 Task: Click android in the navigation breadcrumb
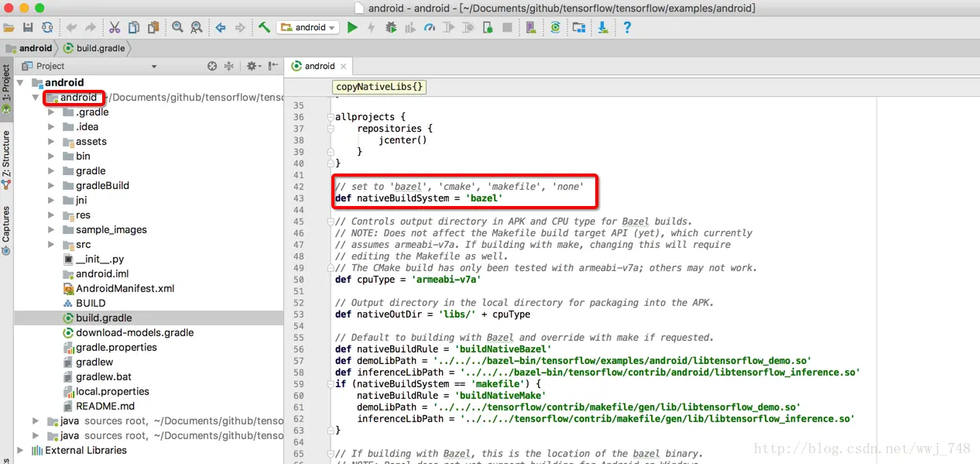coord(29,48)
